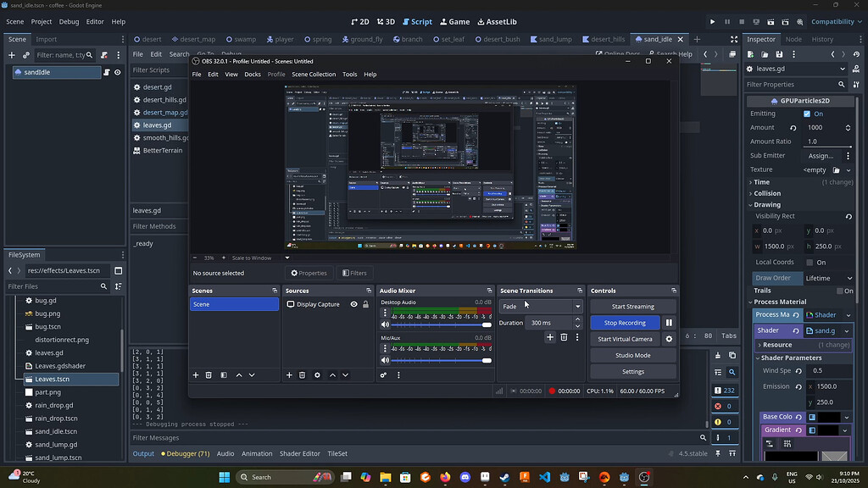Toggle error filter showing 0 errors
The height and width of the screenshot is (488, 868).
point(724,406)
